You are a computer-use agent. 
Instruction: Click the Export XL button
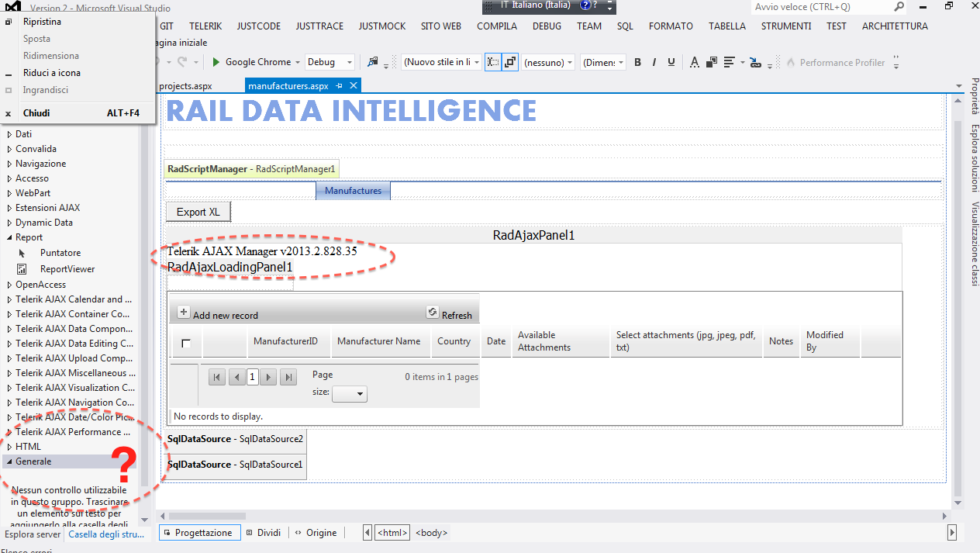click(x=198, y=212)
